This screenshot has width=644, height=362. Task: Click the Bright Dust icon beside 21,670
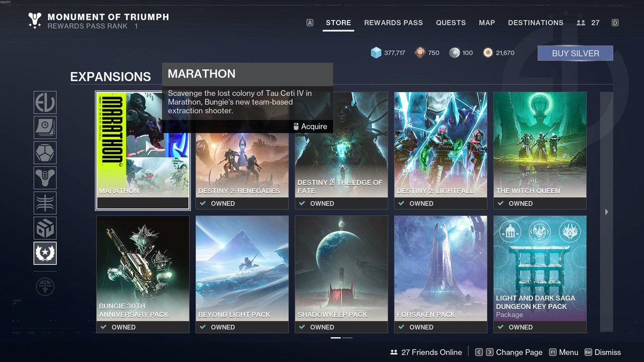[488, 53]
